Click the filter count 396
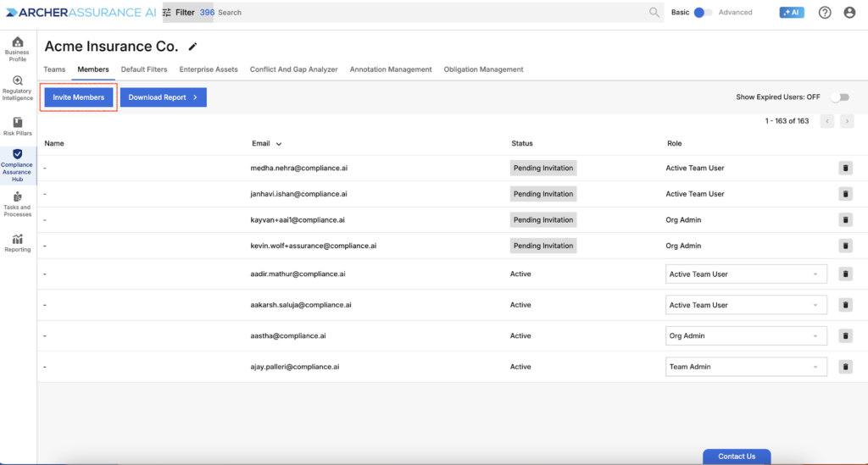The image size is (868, 465). click(x=207, y=12)
